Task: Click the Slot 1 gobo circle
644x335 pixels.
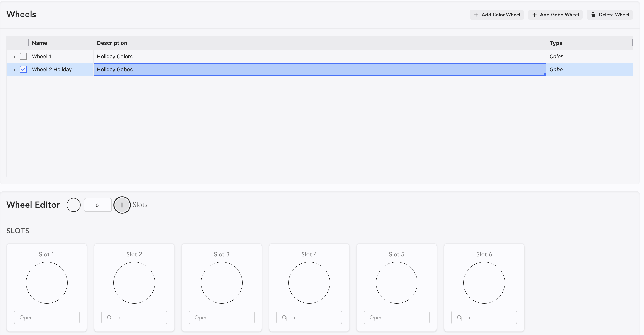Action: (x=47, y=283)
